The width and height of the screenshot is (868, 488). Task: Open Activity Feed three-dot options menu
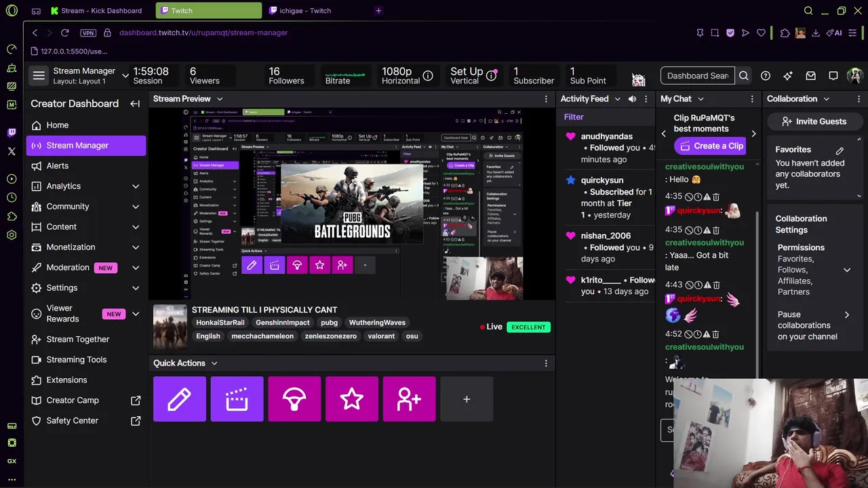coord(646,99)
